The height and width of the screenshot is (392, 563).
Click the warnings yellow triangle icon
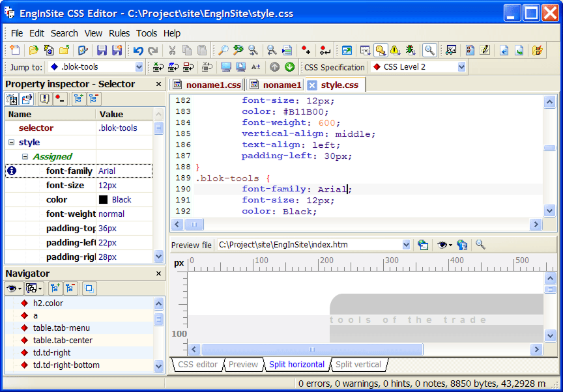pos(395,50)
